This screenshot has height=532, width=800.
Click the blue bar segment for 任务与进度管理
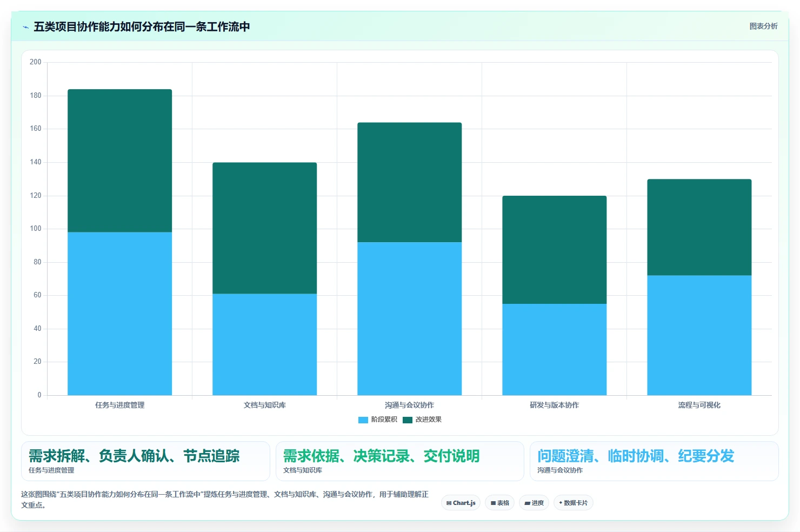point(119,314)
